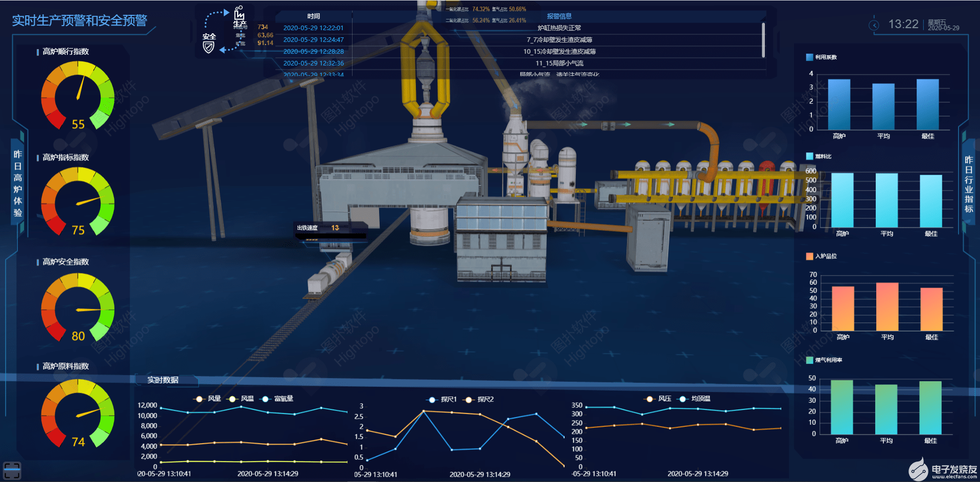Click the 报警信息 column header
Screen dimensions: 980x482
coord(559,16)
